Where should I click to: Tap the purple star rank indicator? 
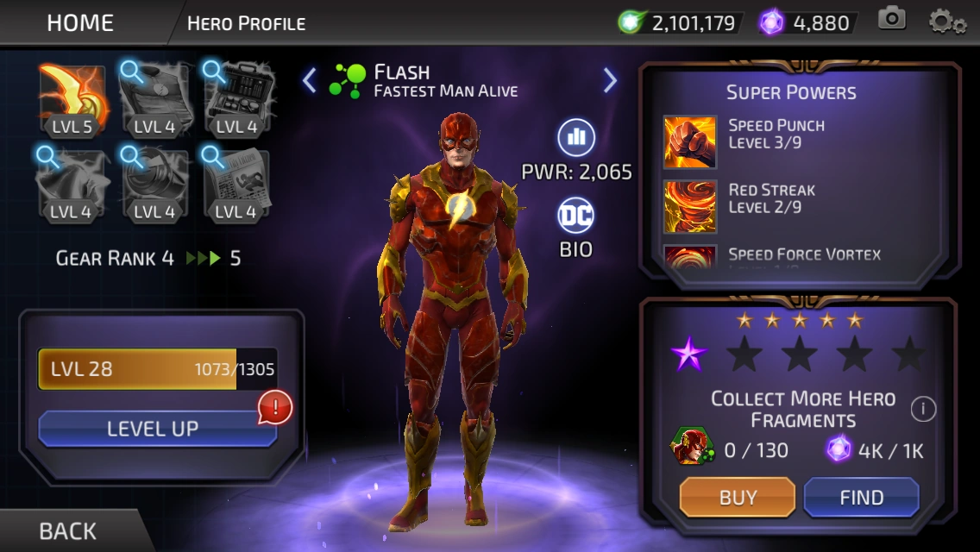tap(688, 354)
